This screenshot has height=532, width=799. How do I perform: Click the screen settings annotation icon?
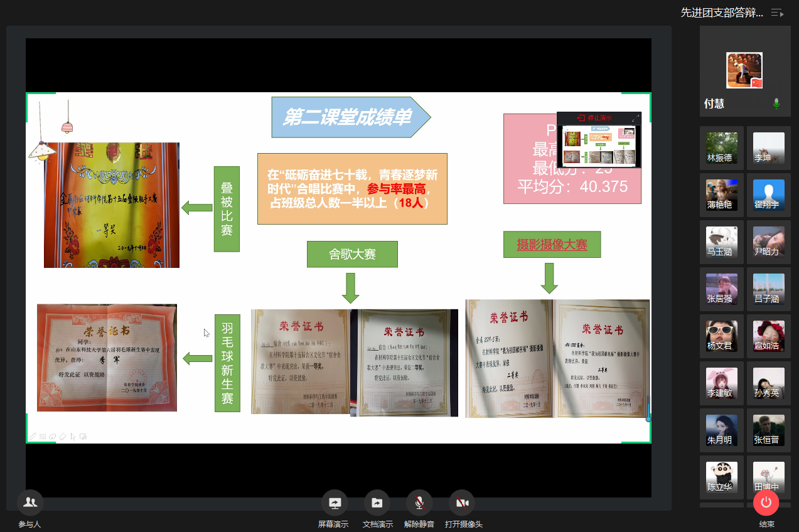83,436
